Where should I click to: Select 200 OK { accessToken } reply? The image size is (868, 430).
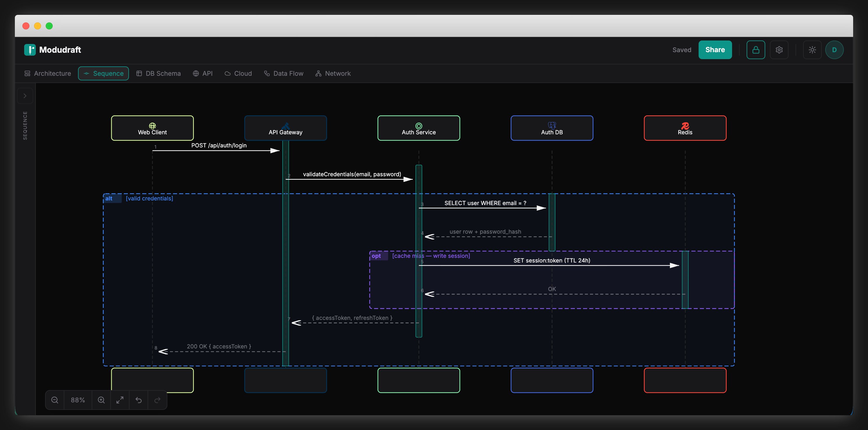click(x=219, y=346)
